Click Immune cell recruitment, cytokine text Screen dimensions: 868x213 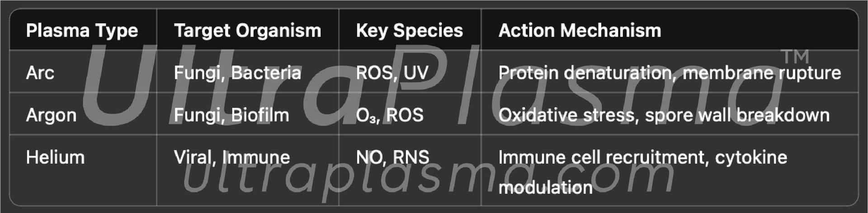[x=642, y=157]
